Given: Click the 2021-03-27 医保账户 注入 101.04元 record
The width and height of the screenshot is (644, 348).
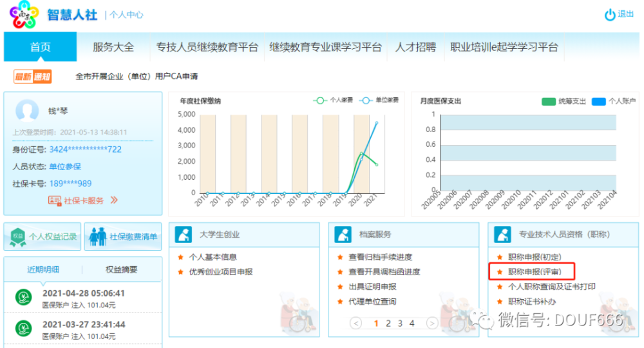Looking at the screenshot, I should (x=82, y=330).
